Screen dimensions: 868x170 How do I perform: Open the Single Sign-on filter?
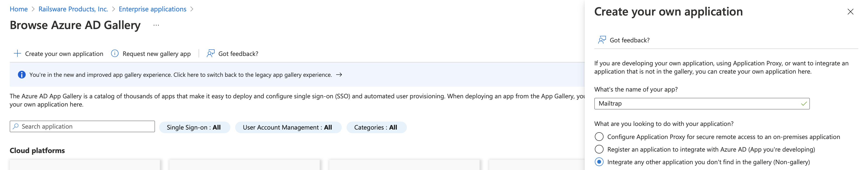point(194,127)
